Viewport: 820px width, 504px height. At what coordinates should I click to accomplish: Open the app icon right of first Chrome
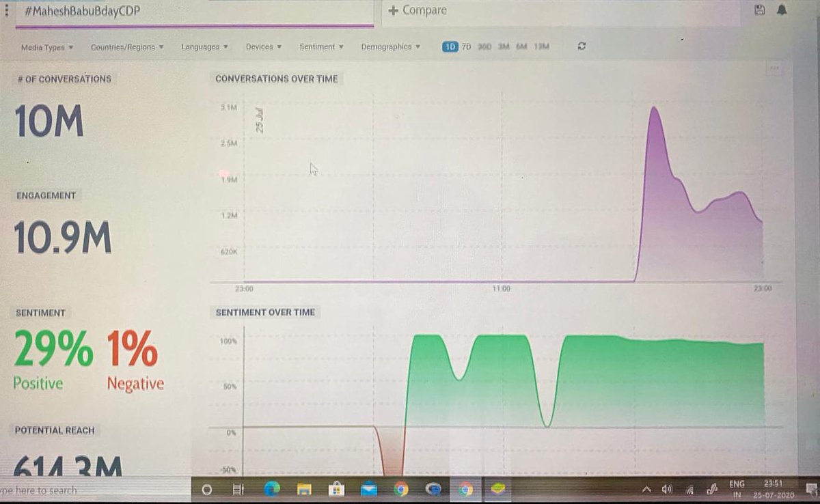[x=433, y=490]
